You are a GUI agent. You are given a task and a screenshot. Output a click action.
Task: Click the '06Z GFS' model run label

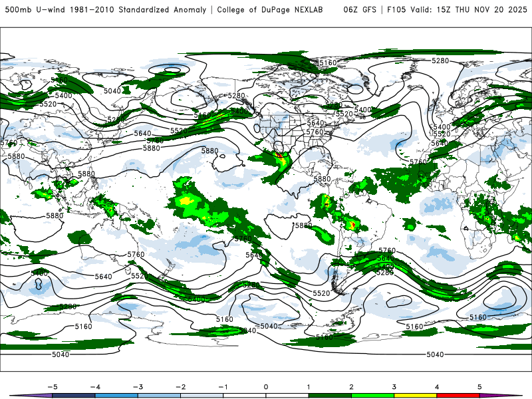pyautogui.click(x=360, y=9)
